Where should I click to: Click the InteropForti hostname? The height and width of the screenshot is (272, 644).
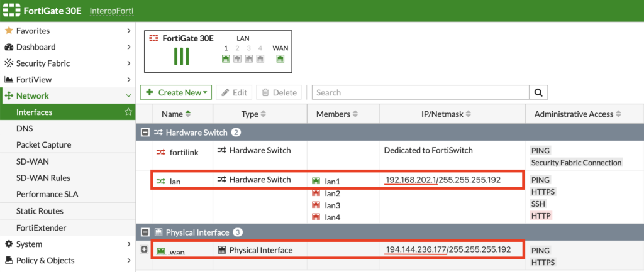tap(111, 10)
